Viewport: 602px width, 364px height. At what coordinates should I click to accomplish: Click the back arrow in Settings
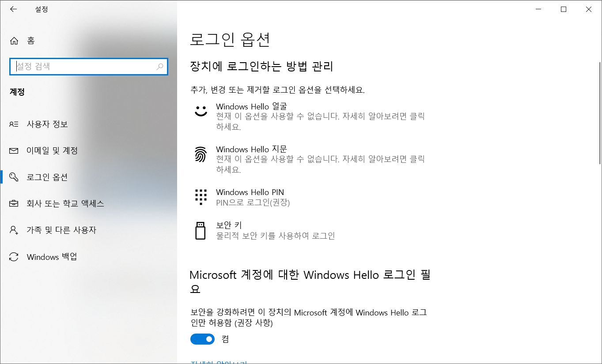coord(14,9)
